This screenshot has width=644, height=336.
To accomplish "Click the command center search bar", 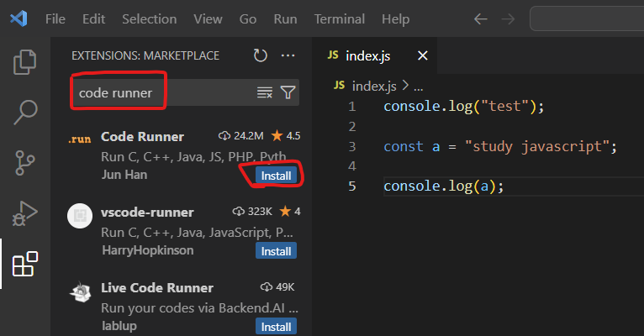I will pos(587,18).
